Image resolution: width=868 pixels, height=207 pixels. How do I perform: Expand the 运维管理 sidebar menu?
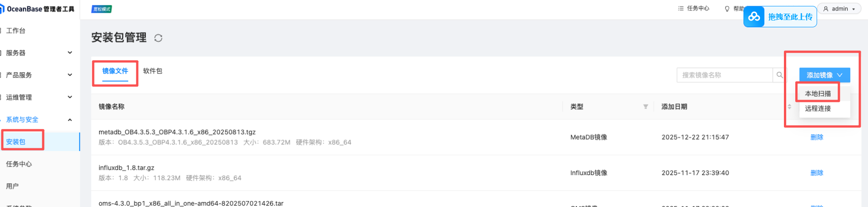(70, 97)
